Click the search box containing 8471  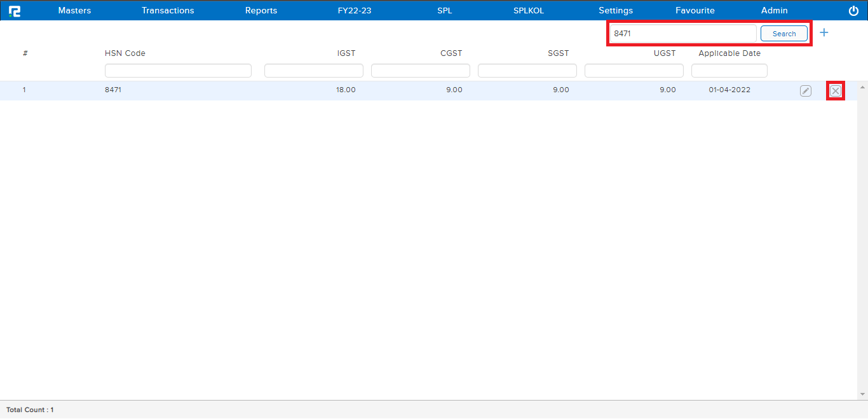682,34
